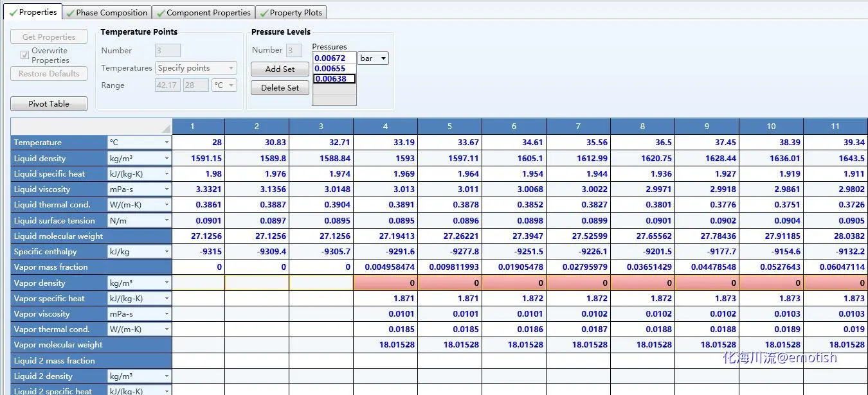Select column header 11
This screenshot has height=395, width=868.
[835, 127]
